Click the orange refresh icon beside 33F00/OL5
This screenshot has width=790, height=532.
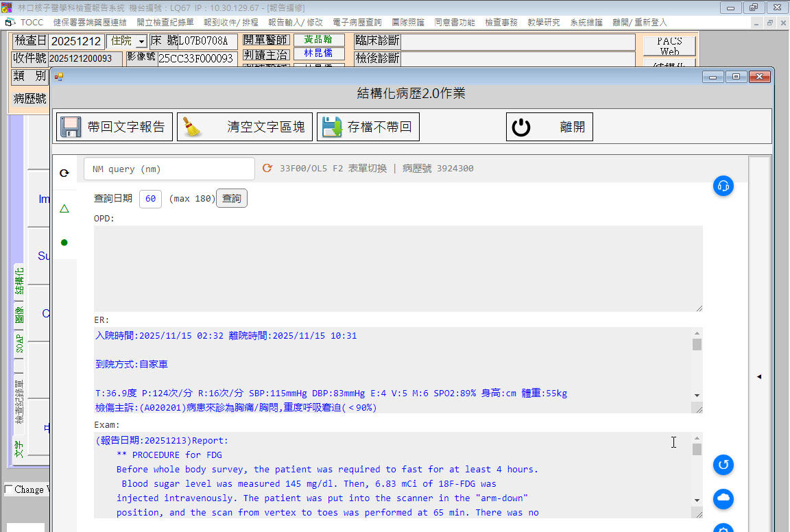267,169
